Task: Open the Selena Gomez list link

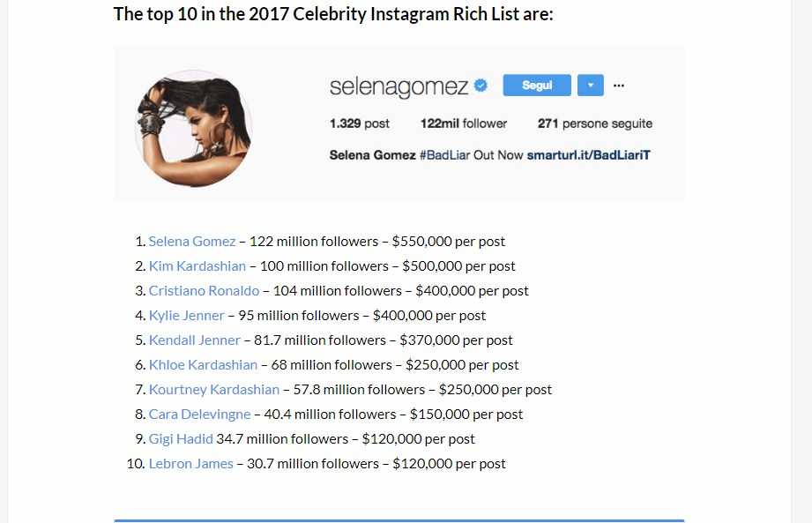Action: coord(192,241)
